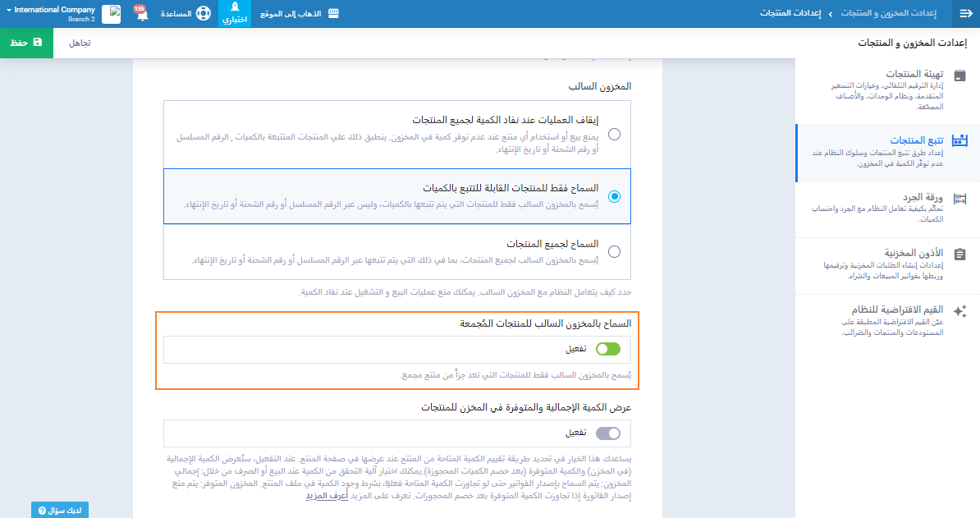This screenshot has height=518, width=980.
Task: Click the الأذون المخزنية clipboard icon
Action: pos(959,254)
